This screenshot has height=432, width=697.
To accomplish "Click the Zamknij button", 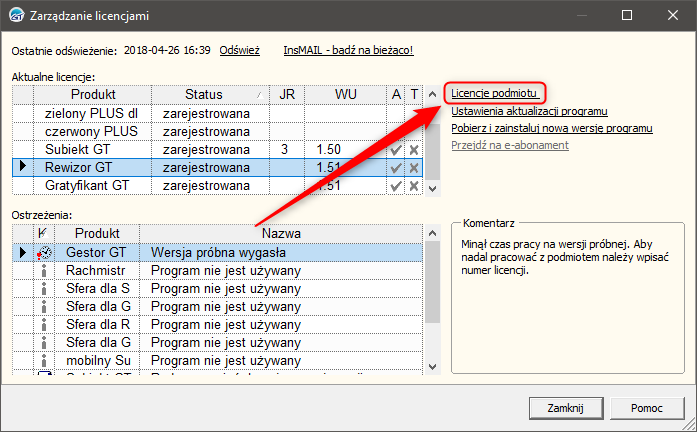I will click(x=565, y=408).
